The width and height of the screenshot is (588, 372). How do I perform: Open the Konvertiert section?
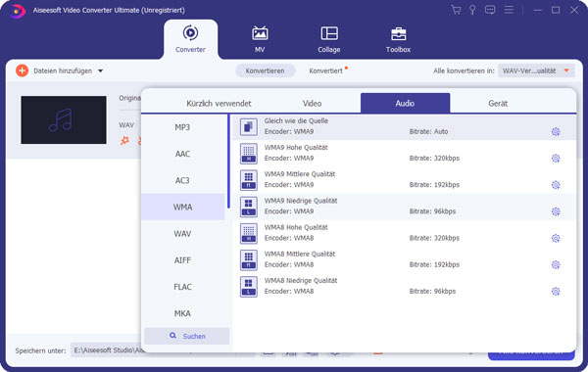click(x=326, y=70)
